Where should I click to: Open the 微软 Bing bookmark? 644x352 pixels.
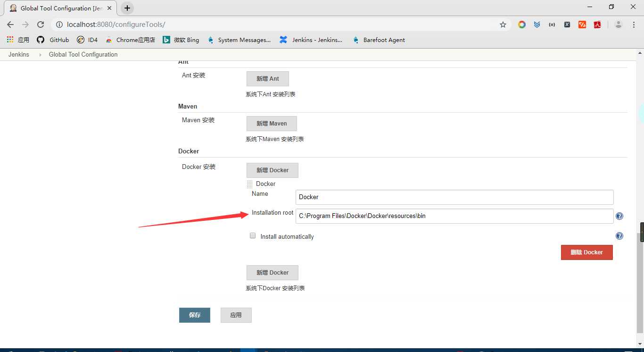(x=181, y=40)
